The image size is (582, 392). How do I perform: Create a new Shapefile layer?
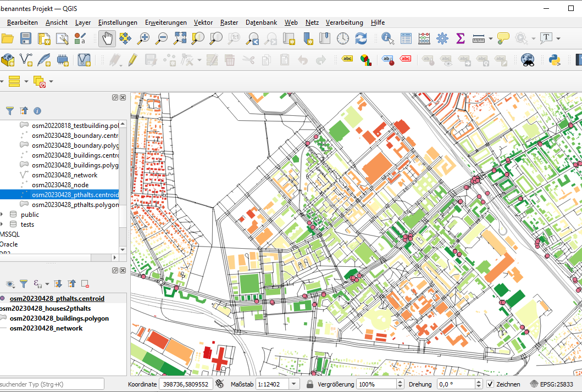point(26,60)
